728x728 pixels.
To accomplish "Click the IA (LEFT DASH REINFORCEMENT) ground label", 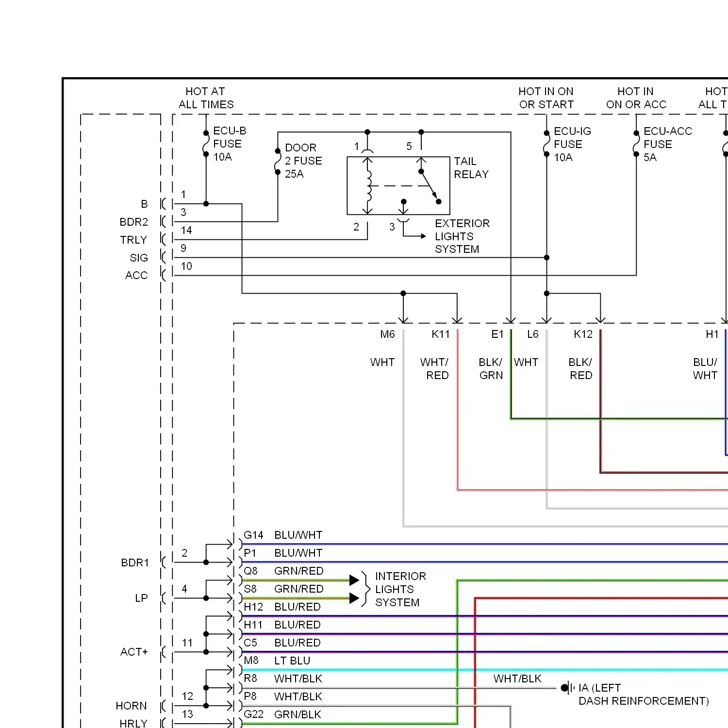I will click(644, 695).
